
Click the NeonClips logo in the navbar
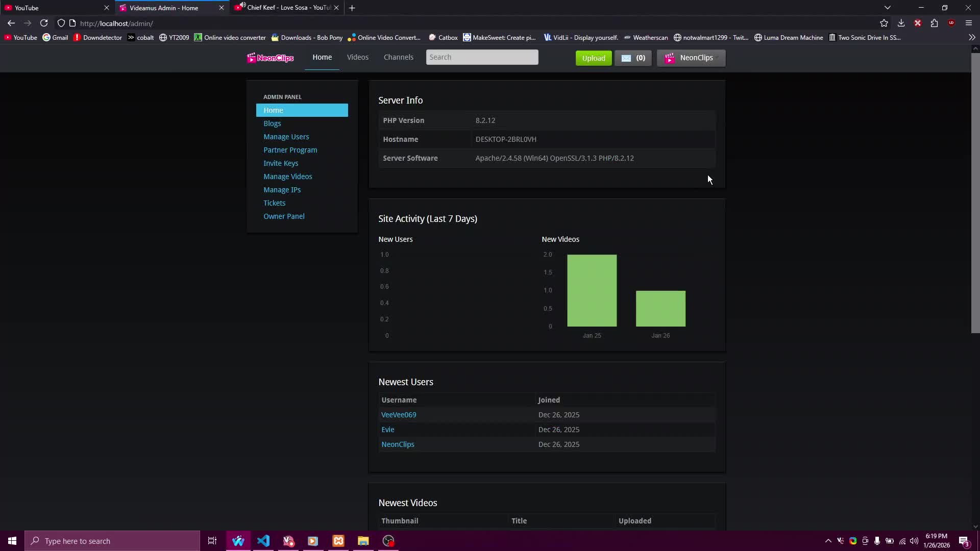[270, 58]
